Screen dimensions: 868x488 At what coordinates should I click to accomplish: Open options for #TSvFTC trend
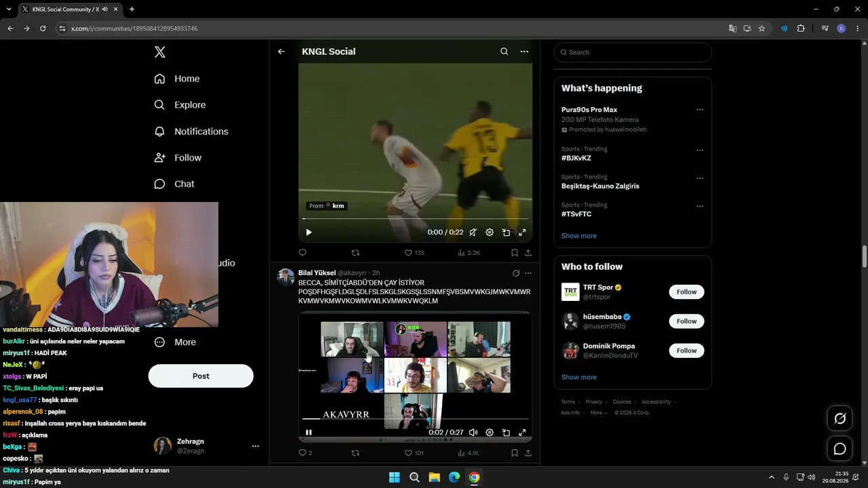tap(700, 207)
